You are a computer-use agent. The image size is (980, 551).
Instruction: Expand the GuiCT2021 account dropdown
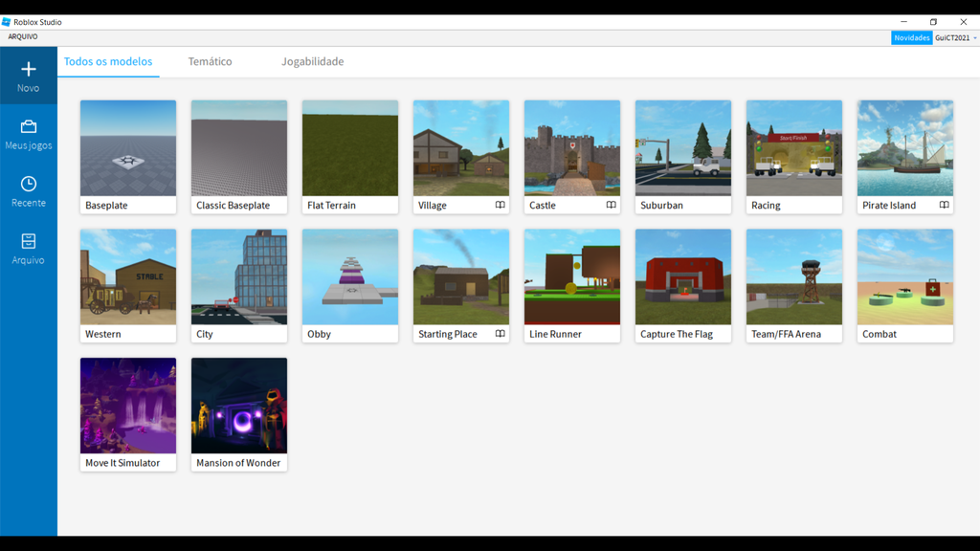tap(956, 38)
